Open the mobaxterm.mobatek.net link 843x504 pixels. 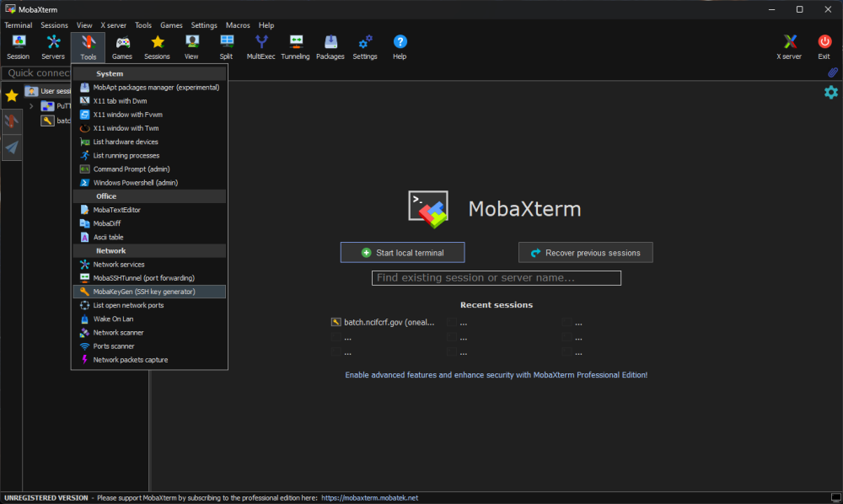pyautogui.click(x=369, y=498)
